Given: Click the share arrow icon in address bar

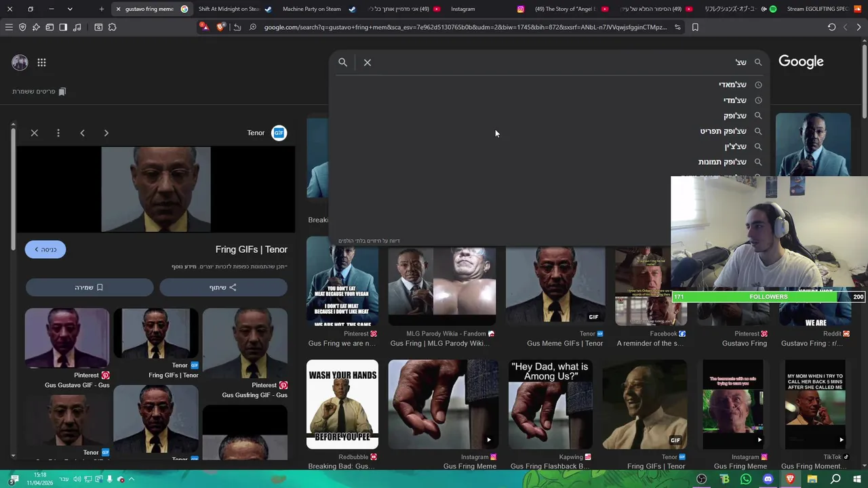Looking at the screenshot, I should pyautogui.click(x=237, y=27).
